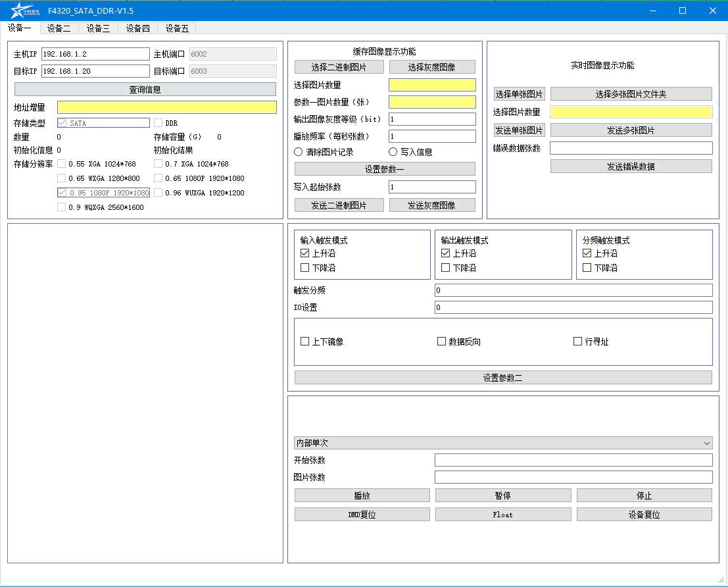Click the 图片张数 input field
Screen dimensions: 728x587
(x=573, y=477)
